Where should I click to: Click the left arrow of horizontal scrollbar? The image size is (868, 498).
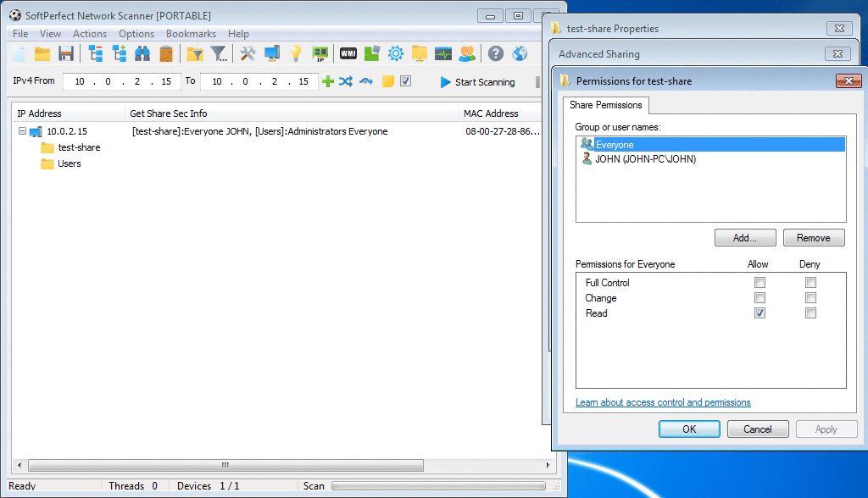coord(19,465)
